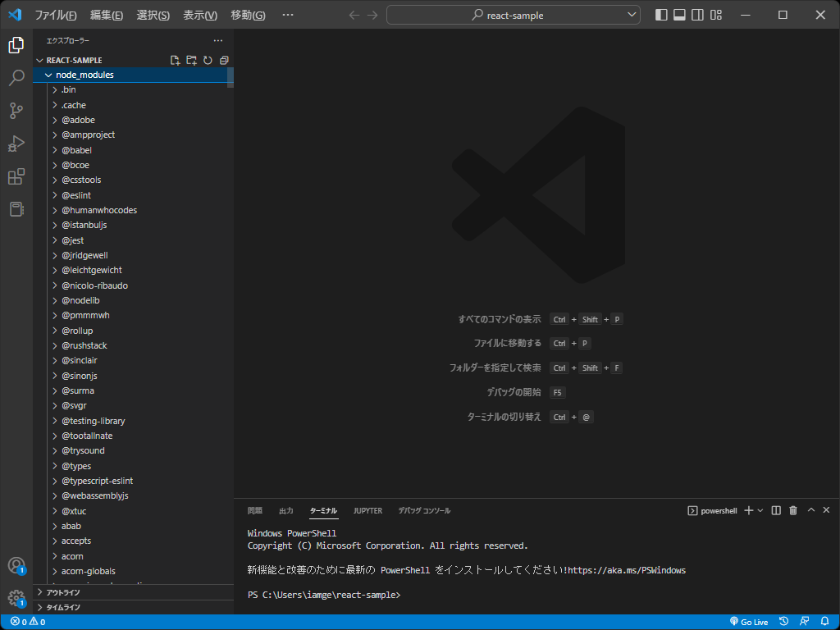Image resolution: width=840 pixels, height=630 pixels.
Task: Go back using the navigation arrow
Action: [354, 15]
